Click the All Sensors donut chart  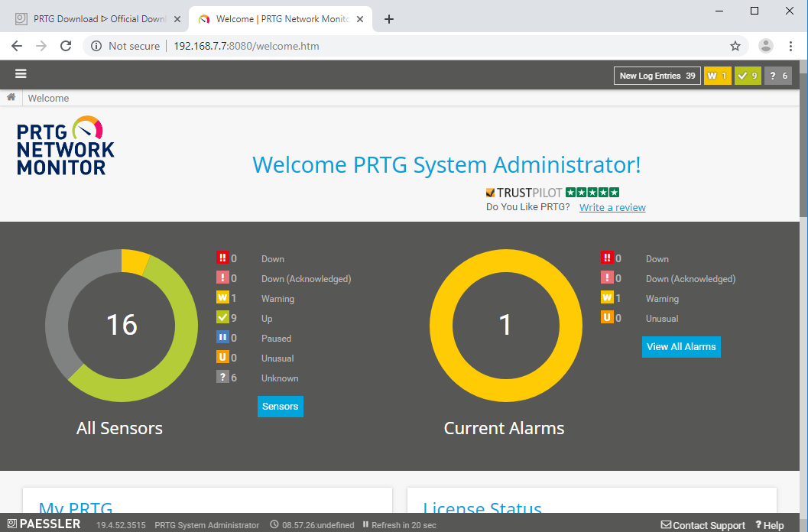pyautogui.click(x=121, y=325)
